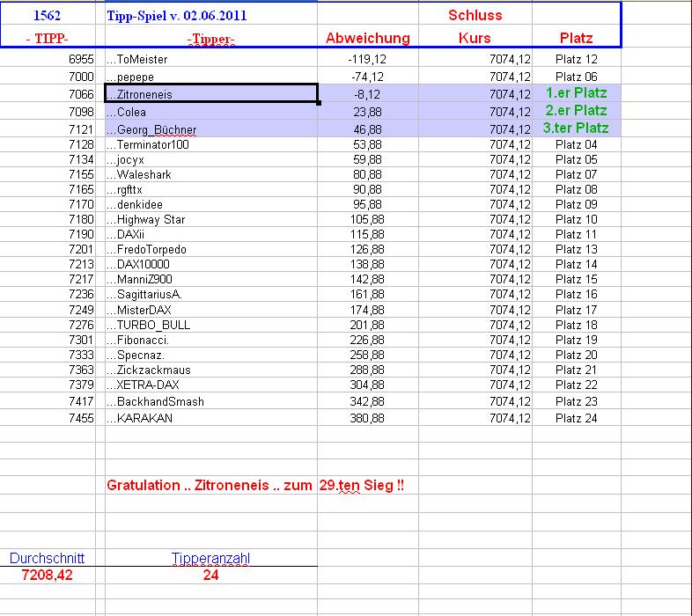Select the 'Platz 06' cell
Image resolution: width=692 pixels, height=616 pixels.
click(x=577, y=77)
